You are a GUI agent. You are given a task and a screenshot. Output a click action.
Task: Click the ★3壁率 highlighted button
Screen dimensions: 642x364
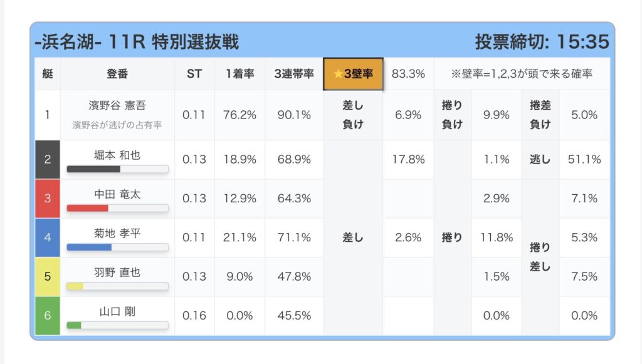pos(353,74)
